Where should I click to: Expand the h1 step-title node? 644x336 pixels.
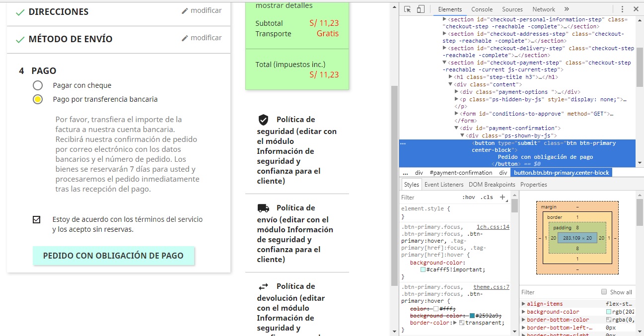coord(451,77)
